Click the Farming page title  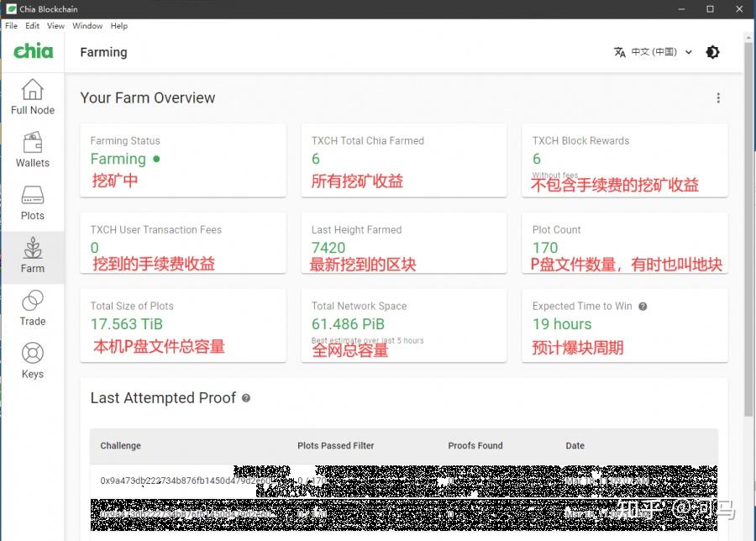click(103, 52)
